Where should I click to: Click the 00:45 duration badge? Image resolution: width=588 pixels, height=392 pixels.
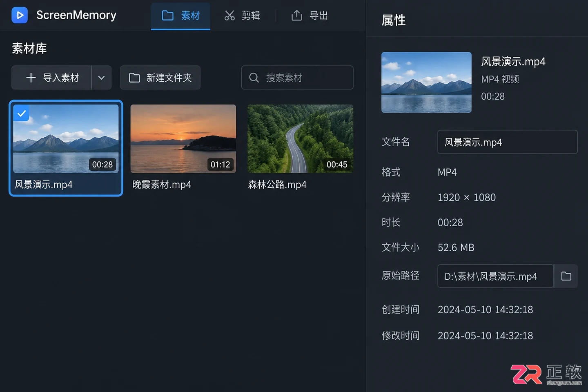[x=337, y=165]
